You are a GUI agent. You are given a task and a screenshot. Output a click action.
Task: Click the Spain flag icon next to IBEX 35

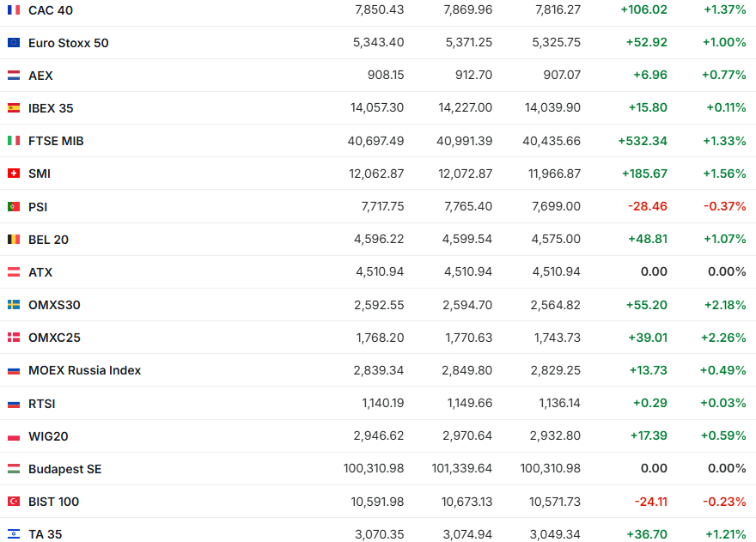[14, 108]
